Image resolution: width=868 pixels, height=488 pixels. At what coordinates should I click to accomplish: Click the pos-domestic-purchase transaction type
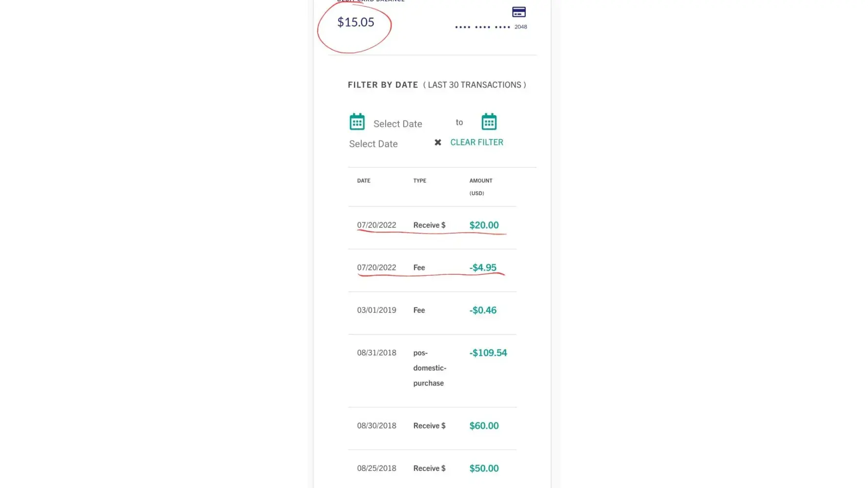pyautogui.click(x=429, y=368)
